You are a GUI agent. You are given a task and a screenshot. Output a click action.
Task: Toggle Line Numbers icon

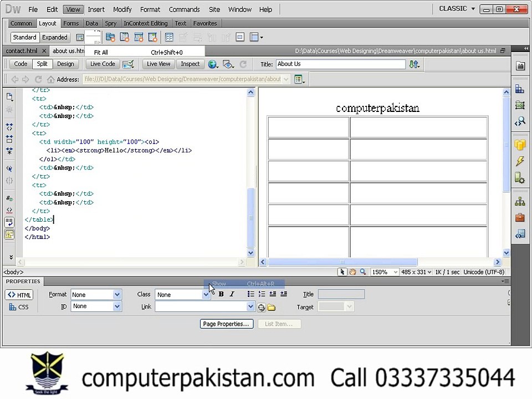tap(9, 198)
